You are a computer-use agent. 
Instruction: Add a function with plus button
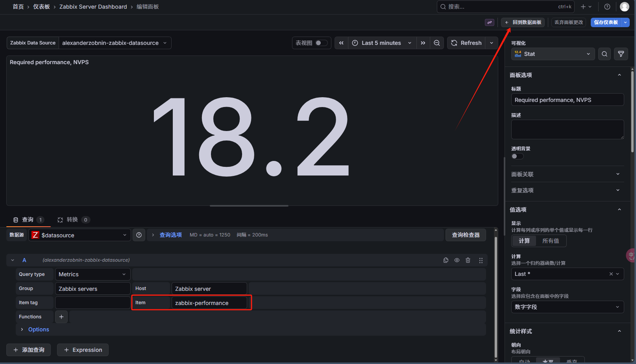(61, 317)
